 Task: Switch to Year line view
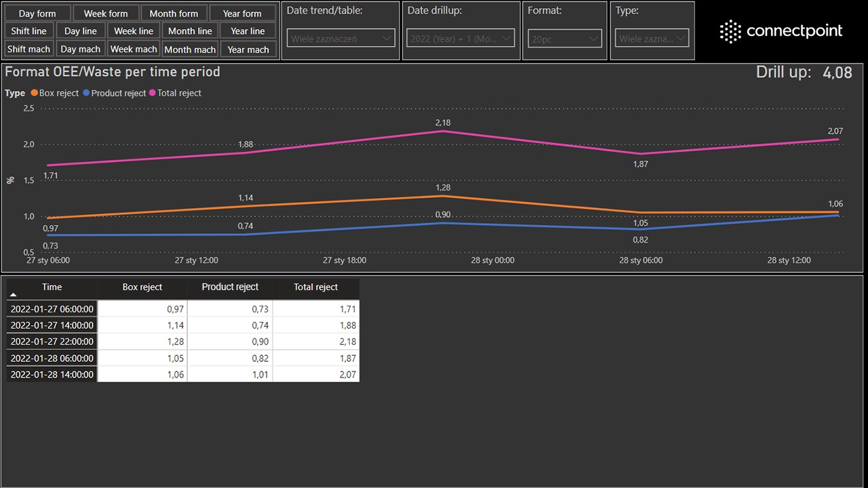pyautogui.click(x=248, y=31)
